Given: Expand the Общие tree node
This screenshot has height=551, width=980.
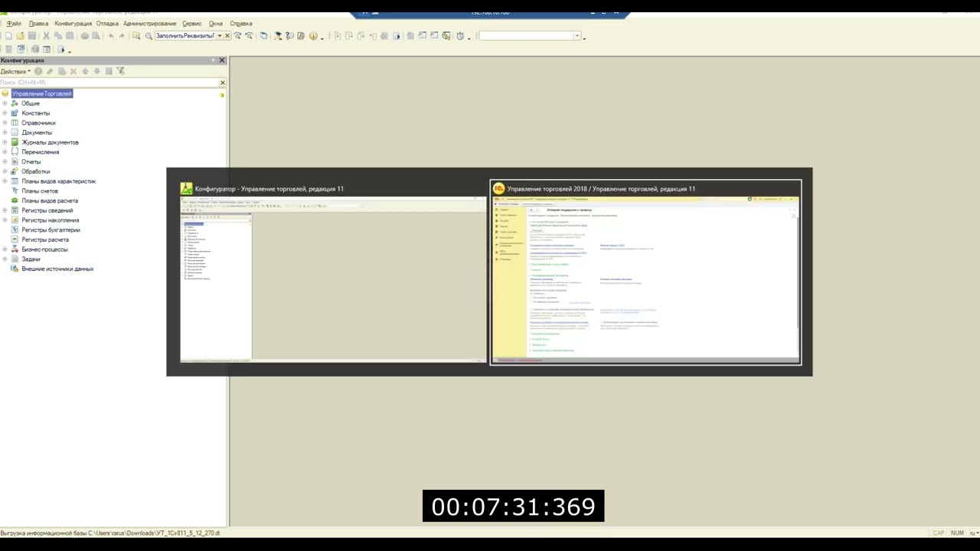Looking at the screenshot, I should [x=5, y=103].
